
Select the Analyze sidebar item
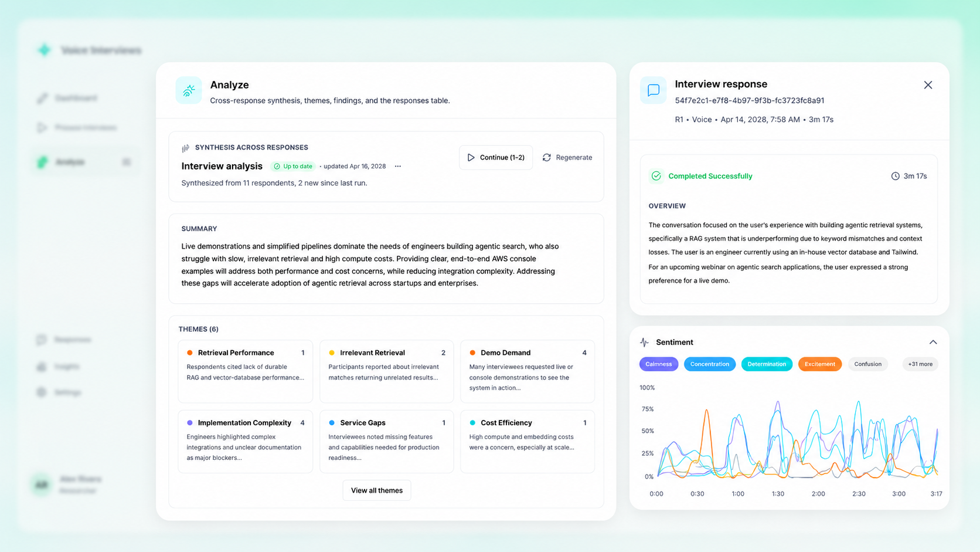(86, 162)
